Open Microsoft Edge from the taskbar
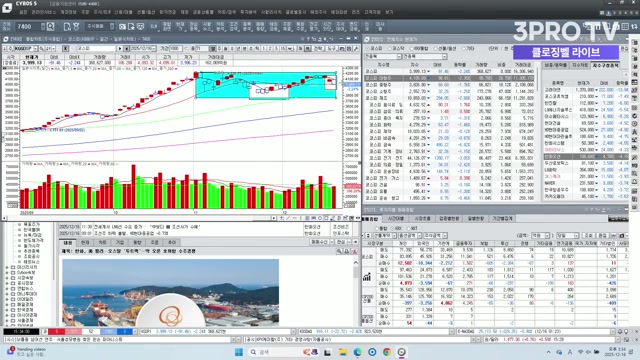 click(x=358, y=352)
